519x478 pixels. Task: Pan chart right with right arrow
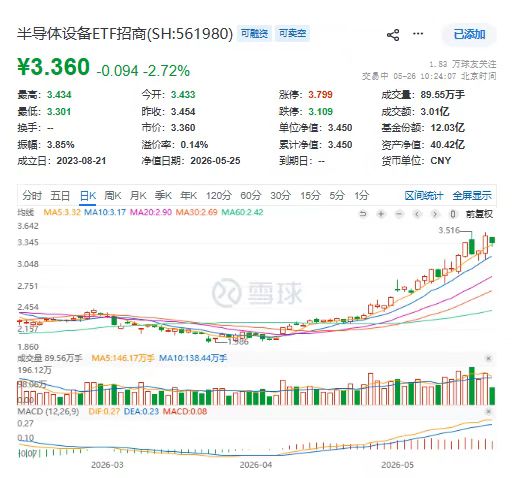[435, 214]
